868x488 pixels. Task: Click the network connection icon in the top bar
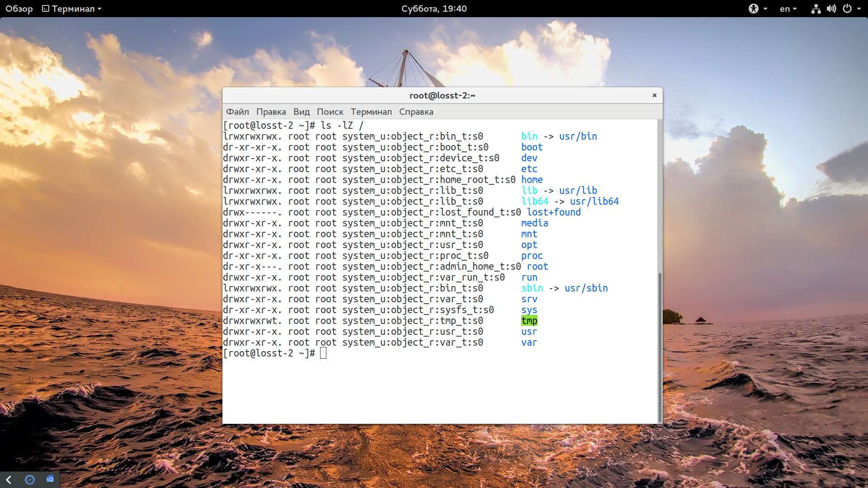pos(816,9)
